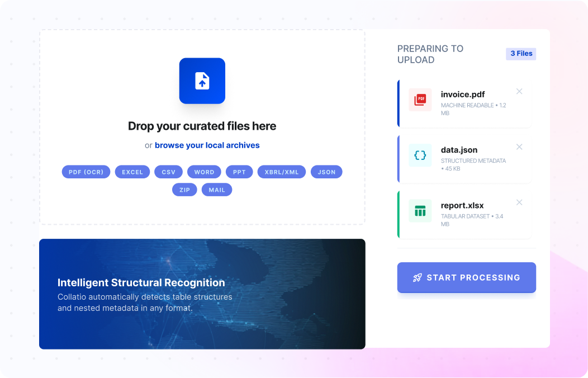This screenshot has width=588, height=378.
Task: Click the data.json file name
Action: [459, 150]
